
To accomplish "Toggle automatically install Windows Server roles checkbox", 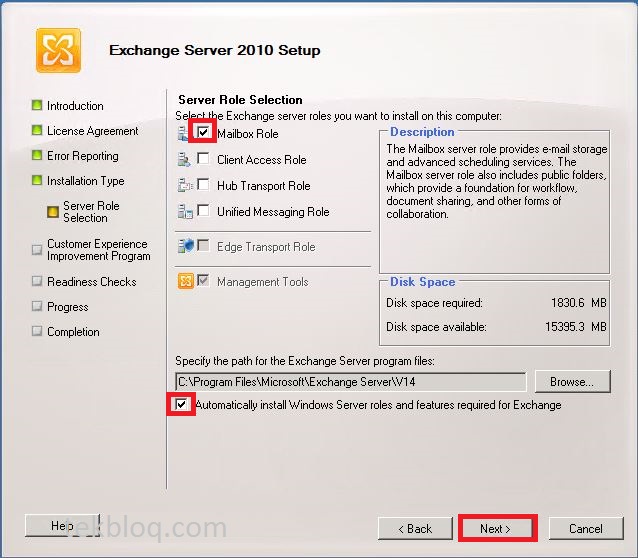I will tap(181, 404).
